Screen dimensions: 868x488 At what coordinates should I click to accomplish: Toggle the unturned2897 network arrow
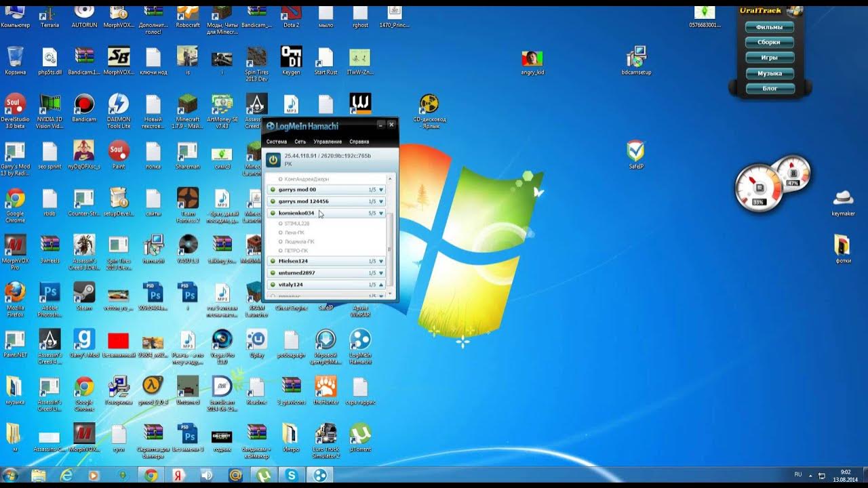381,272
